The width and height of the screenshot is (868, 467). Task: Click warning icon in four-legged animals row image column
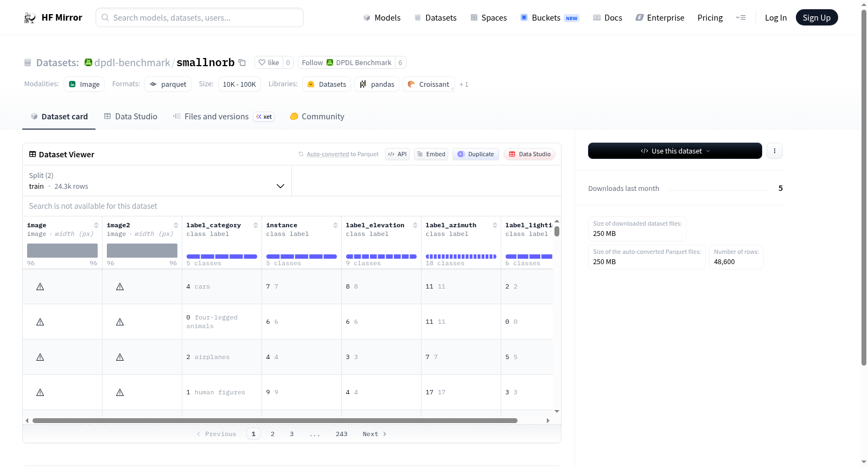[40, 322]
